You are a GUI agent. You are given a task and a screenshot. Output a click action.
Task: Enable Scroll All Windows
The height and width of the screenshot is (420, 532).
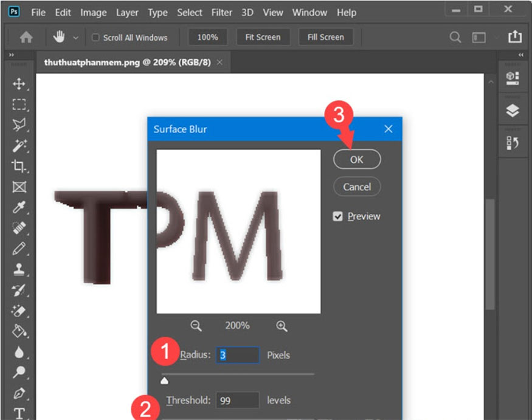point(94,37)
